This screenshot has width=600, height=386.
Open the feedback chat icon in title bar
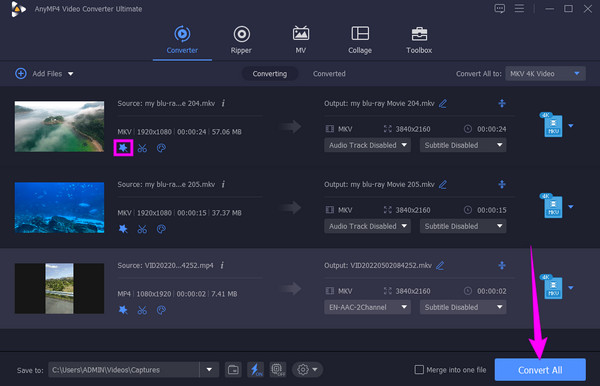click(500, 8)
